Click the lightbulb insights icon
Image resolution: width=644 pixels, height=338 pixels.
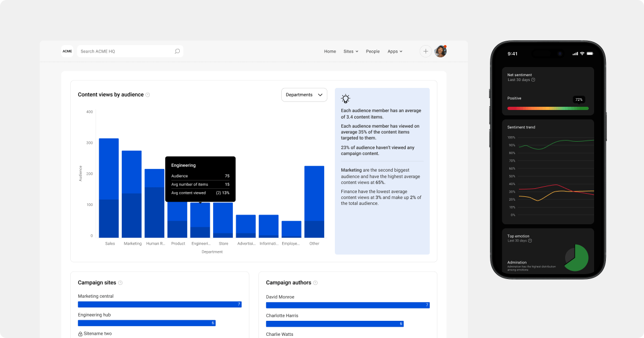point(346,99)
